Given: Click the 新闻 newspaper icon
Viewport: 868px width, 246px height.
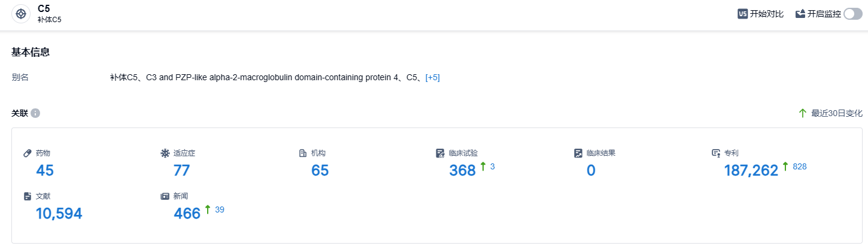Looking at the screenshot, I should point(165,196).
